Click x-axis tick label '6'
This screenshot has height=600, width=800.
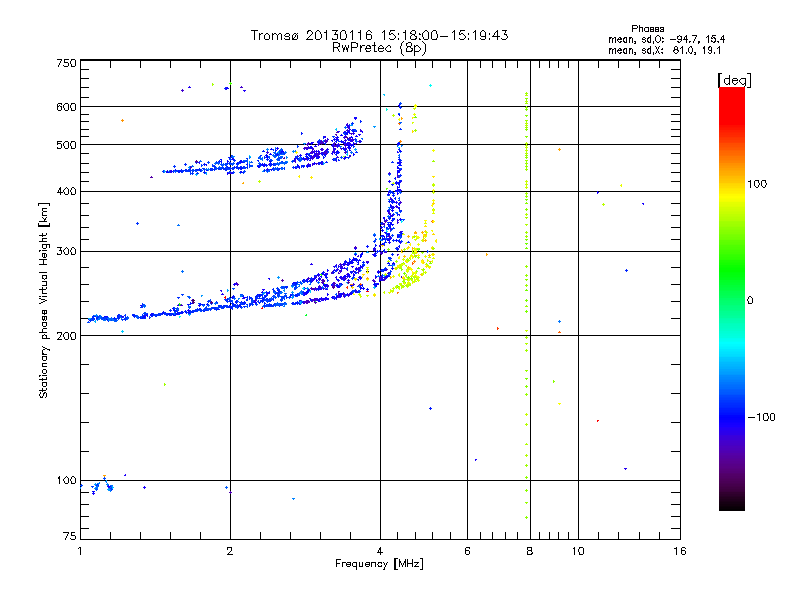pyautogui.click(x=467, y=551)
